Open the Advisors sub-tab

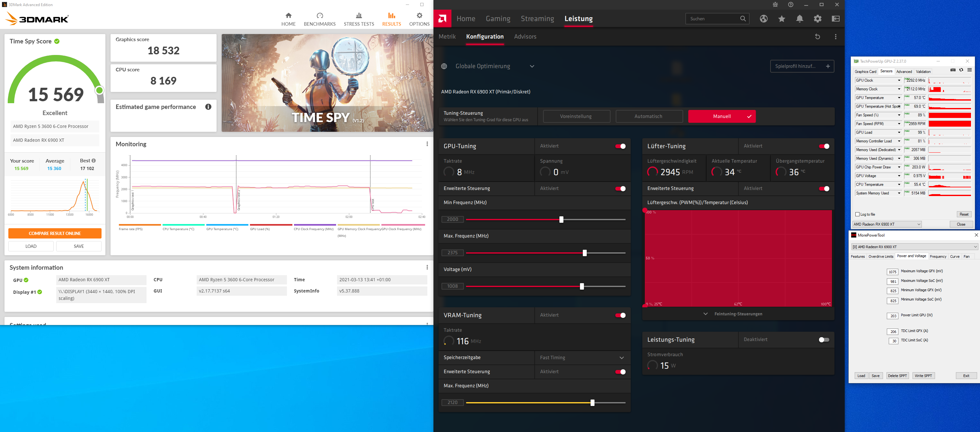tap(525, 37)
